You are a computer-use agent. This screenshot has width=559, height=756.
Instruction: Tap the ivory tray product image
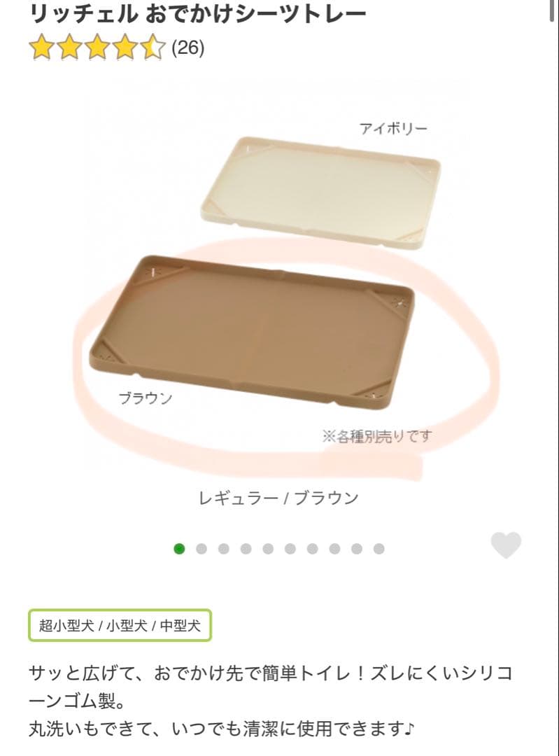[x=320, y=193]
